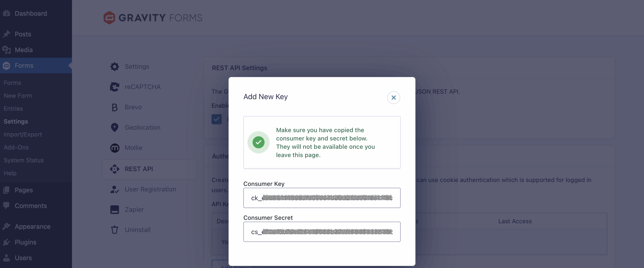Click inside the Consumer Key field

pyautogui.click(x=321, y=198)
